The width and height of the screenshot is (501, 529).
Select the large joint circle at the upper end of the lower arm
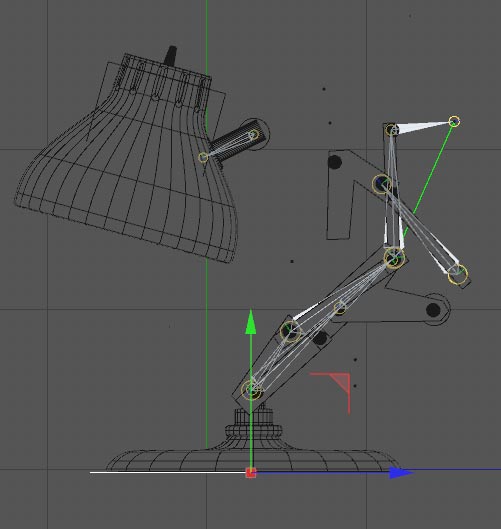click(x=290, y=331)
